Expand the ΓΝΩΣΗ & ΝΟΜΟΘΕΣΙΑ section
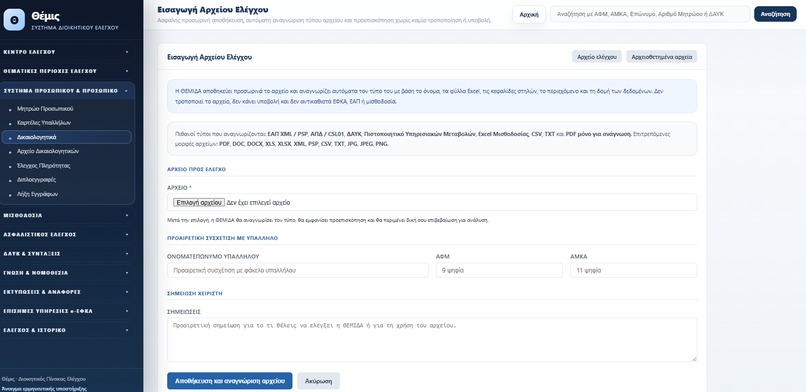 tap(67, 273)
